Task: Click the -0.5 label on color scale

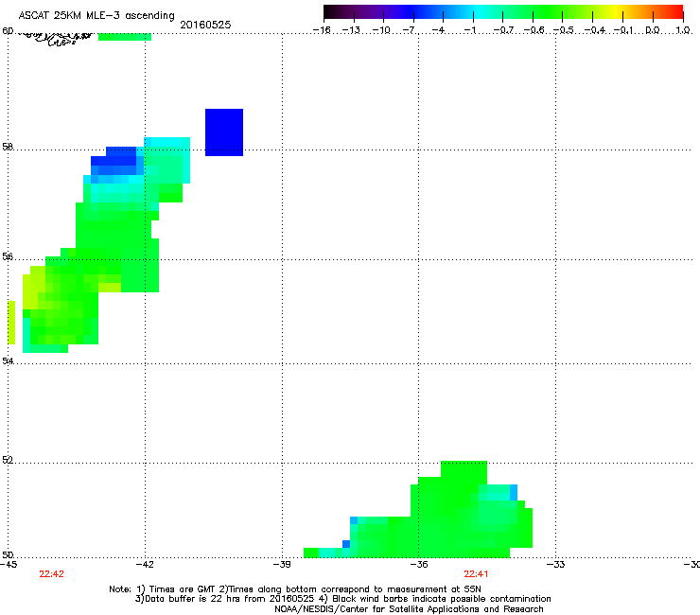Action: coord(564,30)
